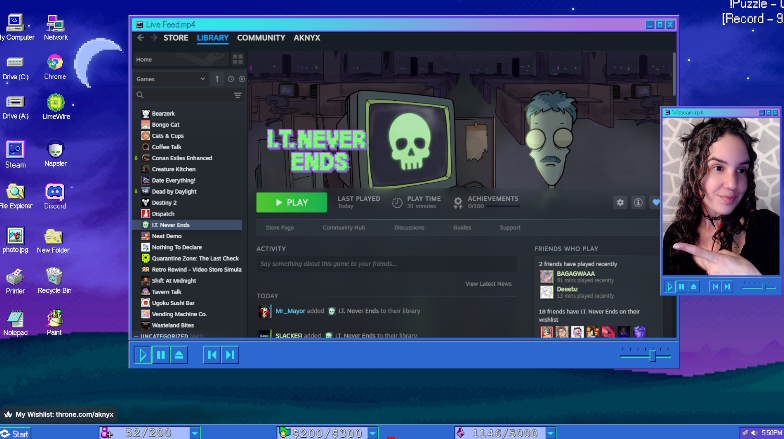Go back with Steam's back arrow
The height and width of the screenshot is (439, 784).
click(x=140, y=38)
